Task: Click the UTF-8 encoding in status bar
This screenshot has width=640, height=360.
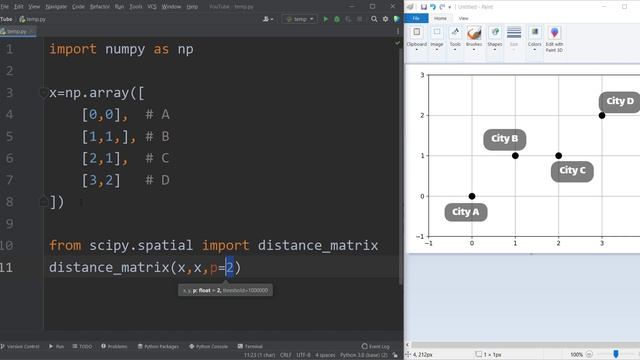Action: (303, 355)
